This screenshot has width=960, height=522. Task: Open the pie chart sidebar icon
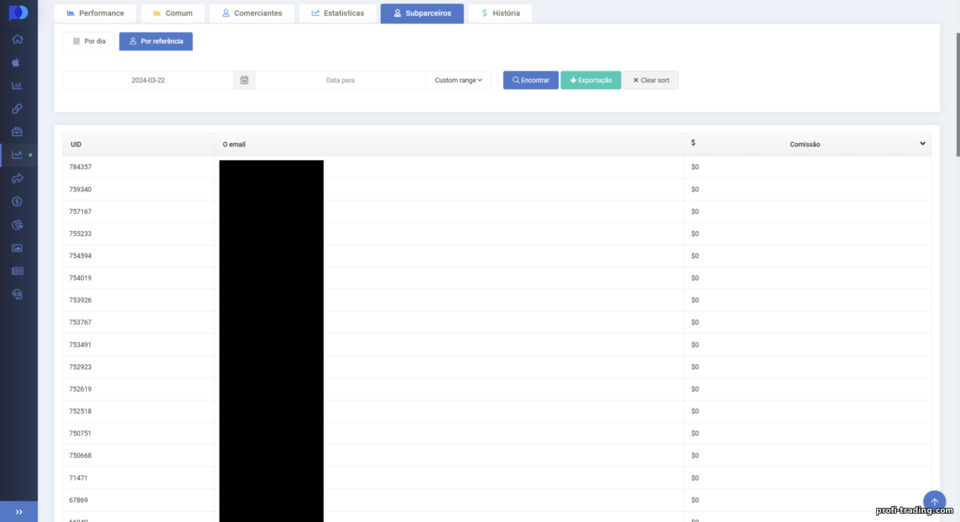tap(17, 225)
